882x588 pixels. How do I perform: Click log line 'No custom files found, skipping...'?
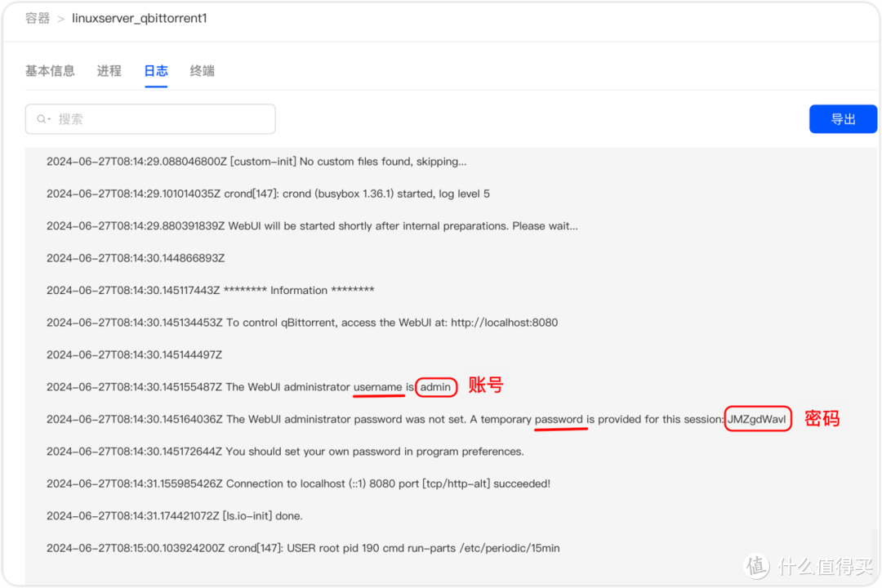tap(256, 162)
